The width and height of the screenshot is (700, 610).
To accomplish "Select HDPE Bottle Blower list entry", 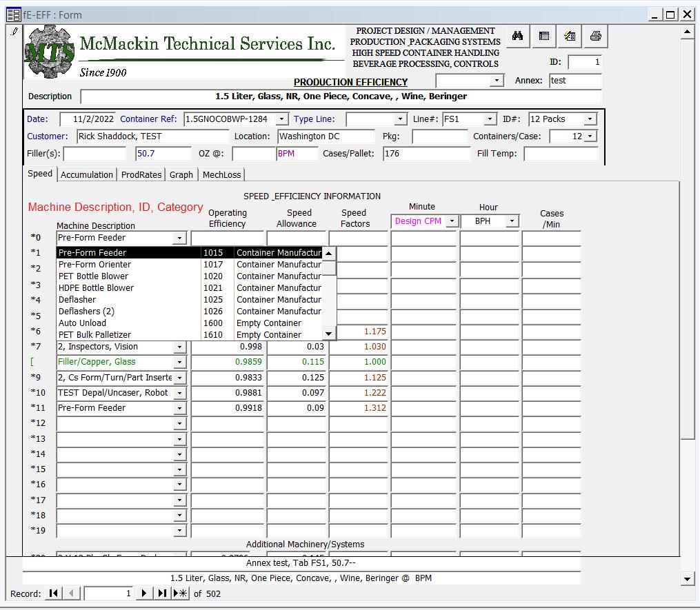I will tap(189, 288).
